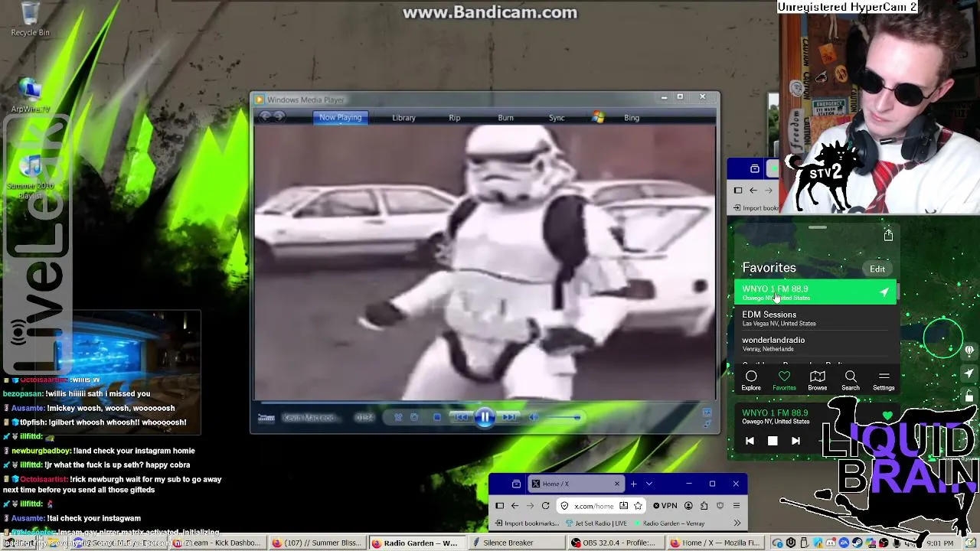Open the Library tab in Media Player
The width and height of the screenshot is (980, 551).
click(403, 118)
